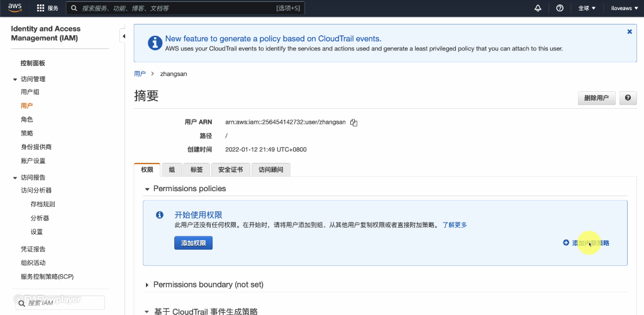Collapse 基于 CloudTrail 事件生成策略 section
Screen dimensions: 644x315
pyautogui.click(x=147, y=312)
